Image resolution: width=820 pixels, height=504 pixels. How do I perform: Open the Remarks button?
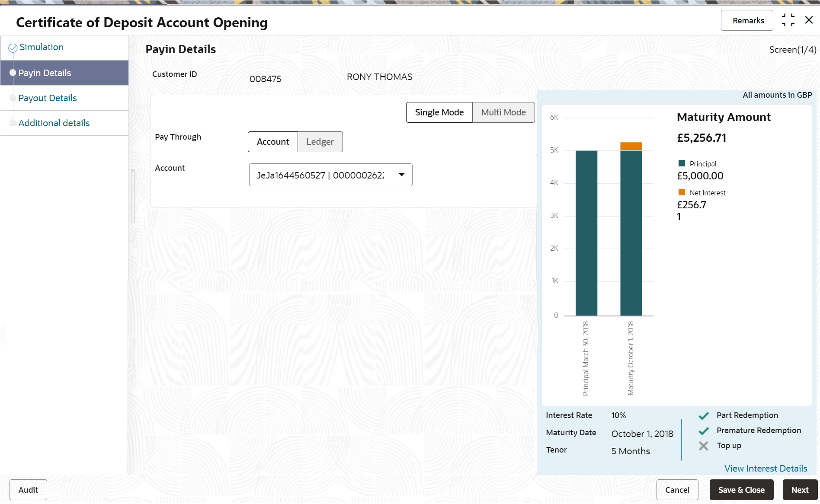tap(747, 20)
